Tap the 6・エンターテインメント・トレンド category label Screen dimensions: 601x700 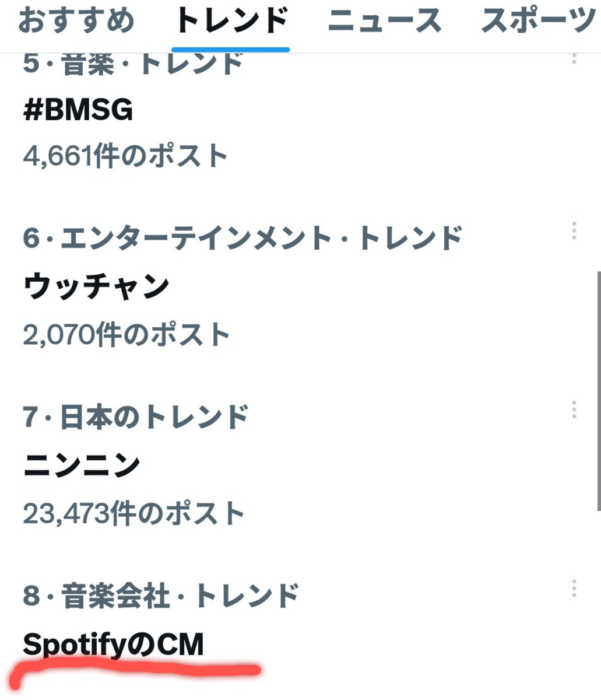coord(242,238)
